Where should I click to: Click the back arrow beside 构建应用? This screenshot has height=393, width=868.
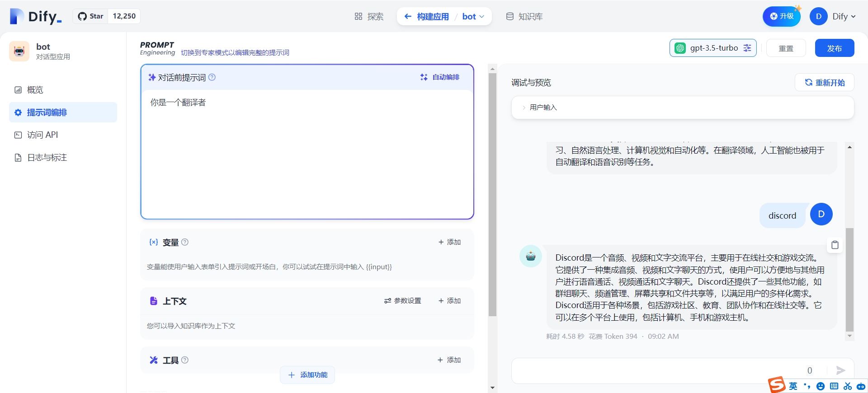coord(408,17)
